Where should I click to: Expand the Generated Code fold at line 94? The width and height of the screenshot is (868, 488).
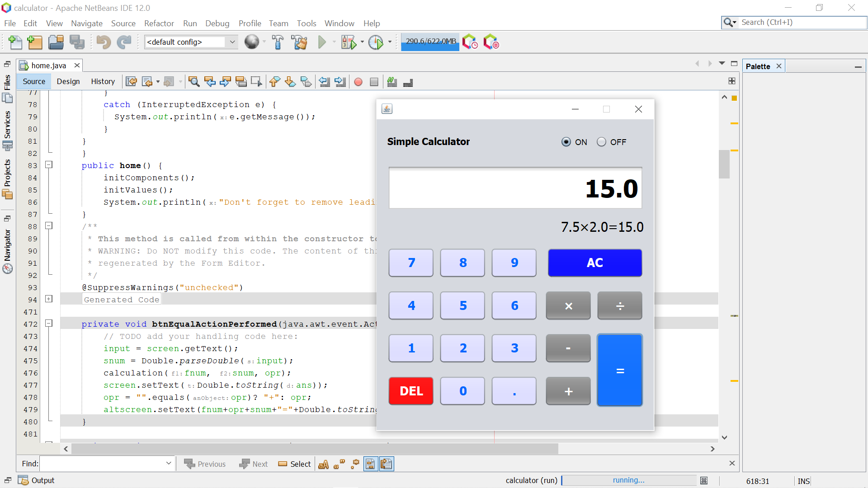(x=49, y=299)
